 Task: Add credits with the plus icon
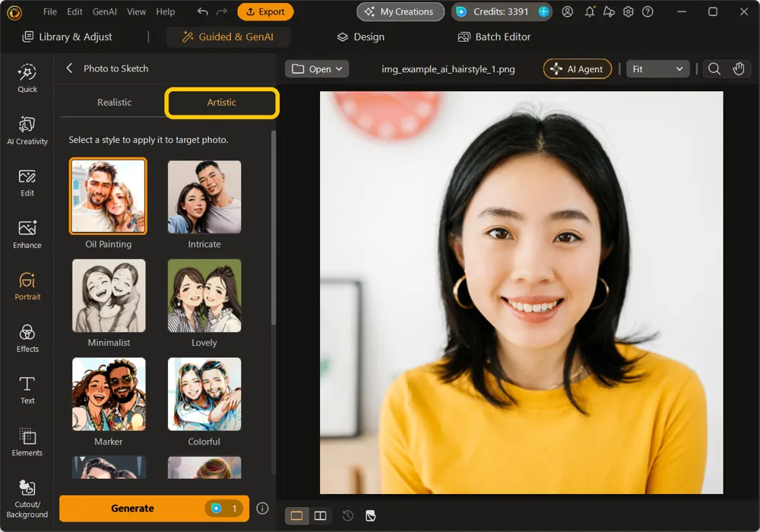(x=544, y=11)
